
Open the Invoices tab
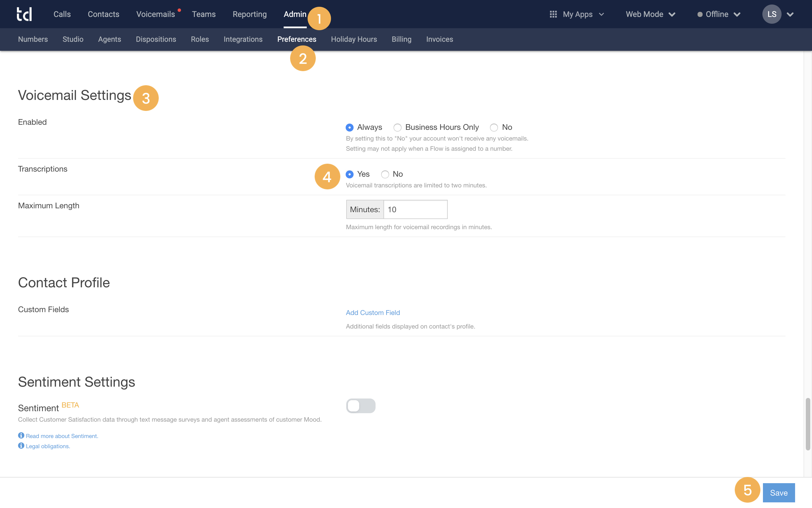point(440,39)
